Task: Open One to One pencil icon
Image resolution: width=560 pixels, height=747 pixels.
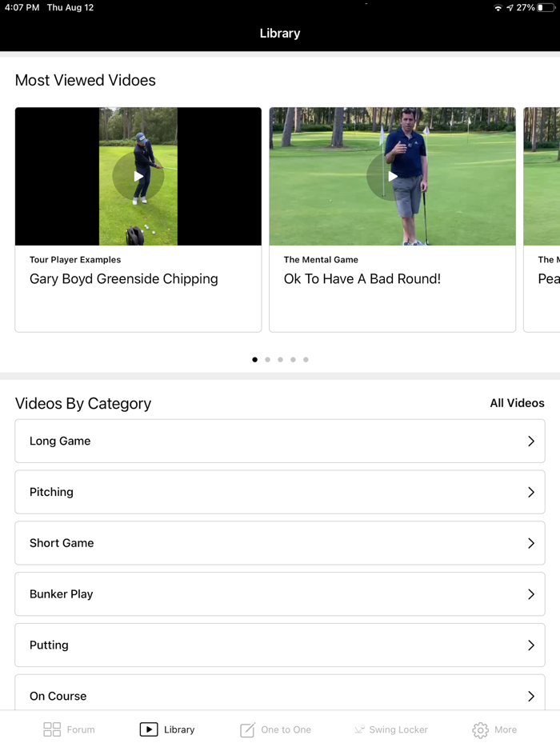Action: click(x=247, y=729)
